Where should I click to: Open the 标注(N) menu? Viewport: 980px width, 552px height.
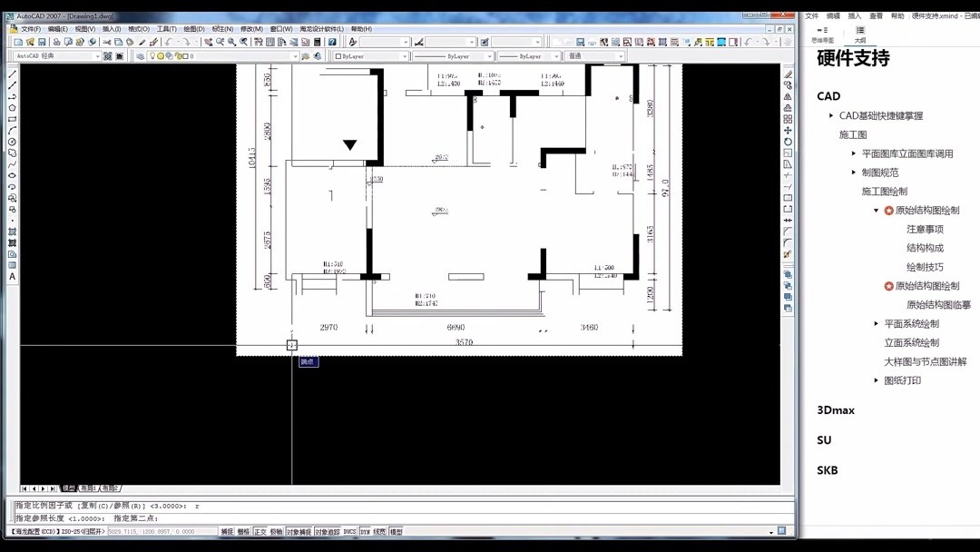(x=222, y=29)
